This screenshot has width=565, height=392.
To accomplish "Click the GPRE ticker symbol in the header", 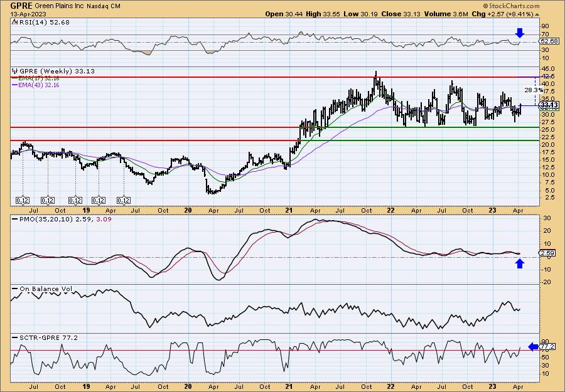I will [x=22, y=6].
